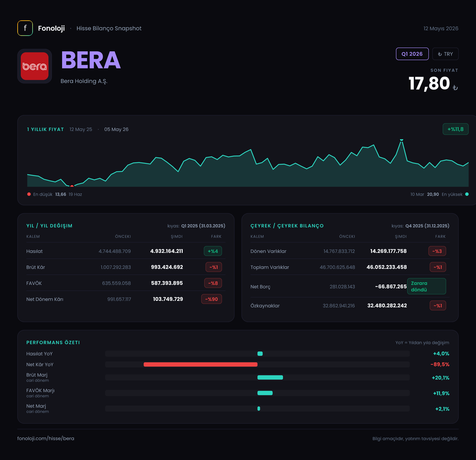Click the 1 yıllık fiyat chart area
Viewport: 476px width, 460px height.
[x=248, y=163]
